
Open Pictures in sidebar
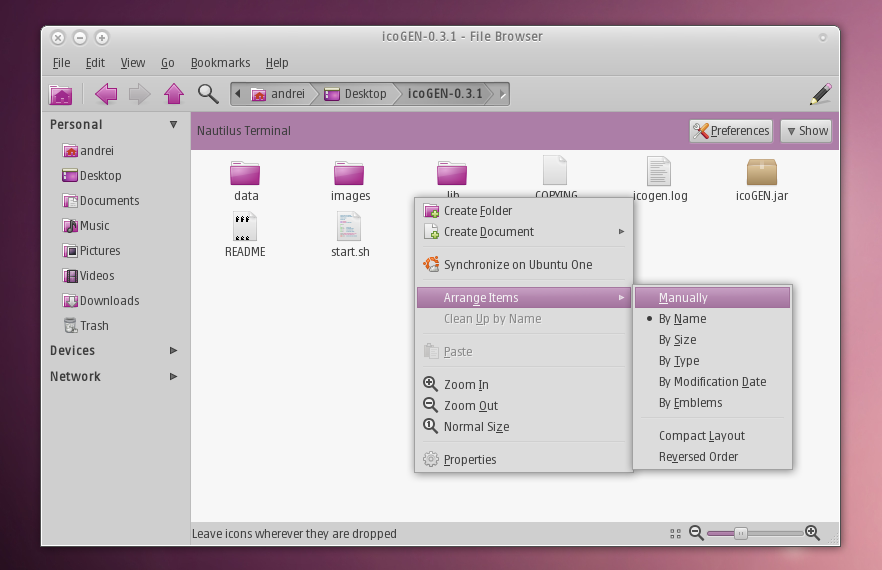pyautogui.click(x=92, y=251)
